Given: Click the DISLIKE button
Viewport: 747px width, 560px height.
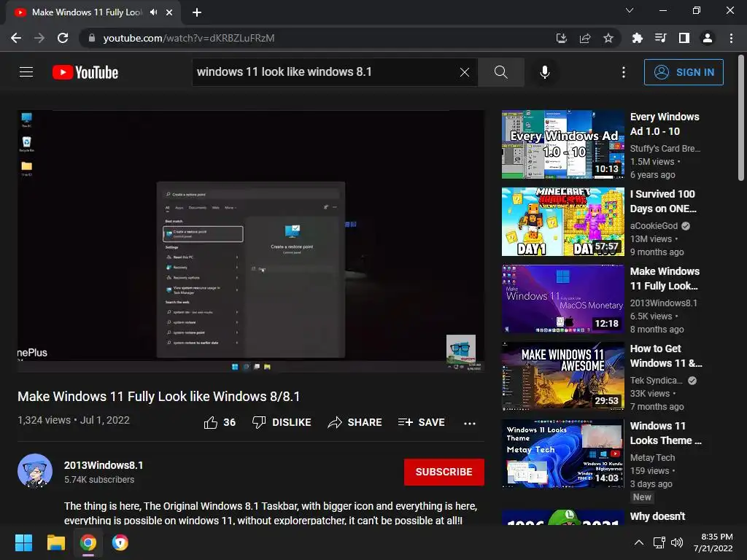Looking at the screenshot, I should pyautogui.click(x=282, y=422).
